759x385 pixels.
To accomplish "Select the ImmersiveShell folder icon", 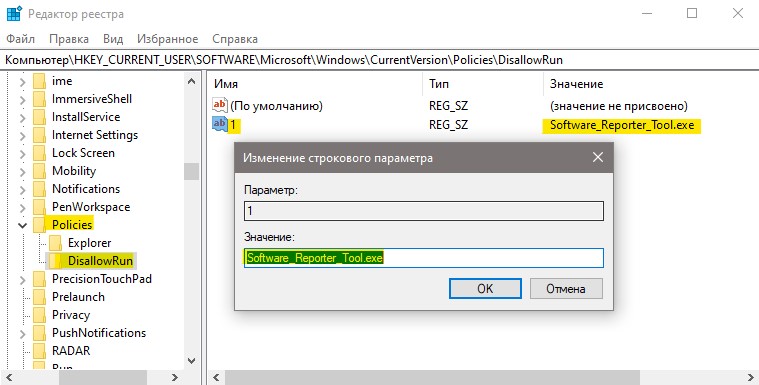I will point(40,99).
